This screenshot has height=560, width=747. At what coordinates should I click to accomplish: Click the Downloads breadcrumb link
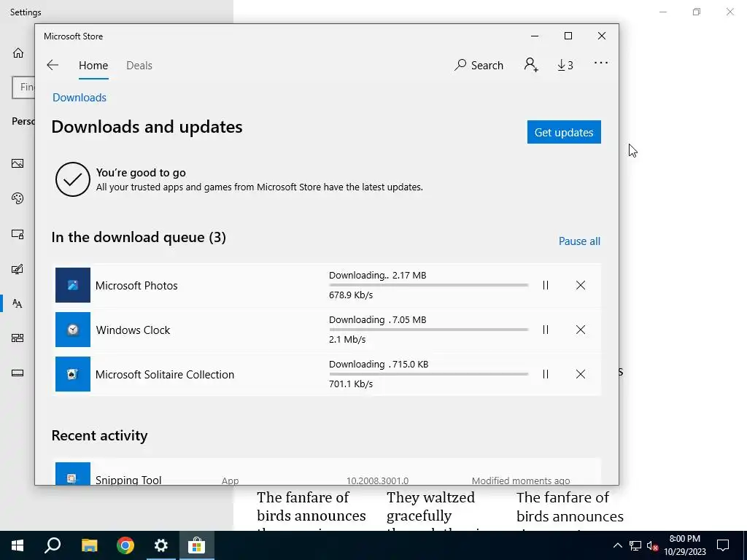pos(80,98)
